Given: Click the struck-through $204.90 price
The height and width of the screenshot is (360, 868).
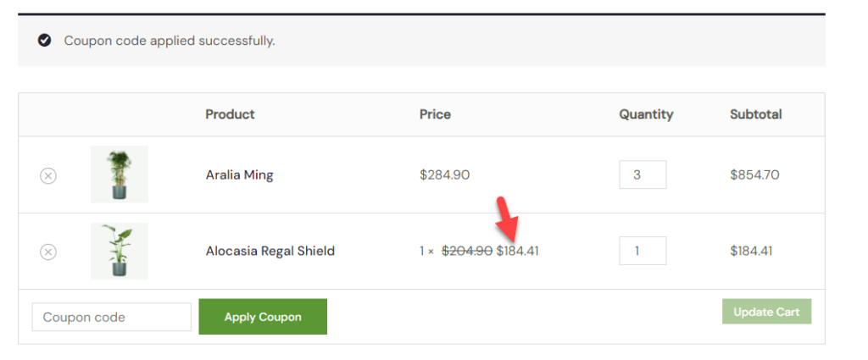Looking at the screenshot, I should point(467,252).
